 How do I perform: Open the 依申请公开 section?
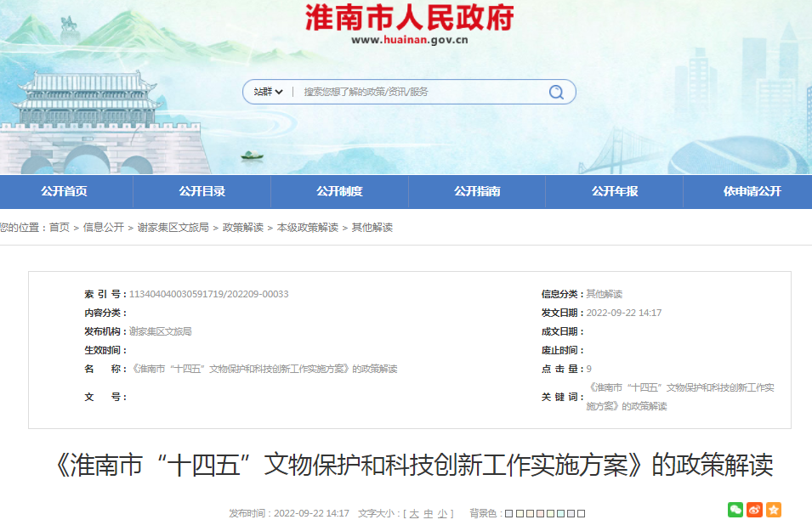pos(752,192)
